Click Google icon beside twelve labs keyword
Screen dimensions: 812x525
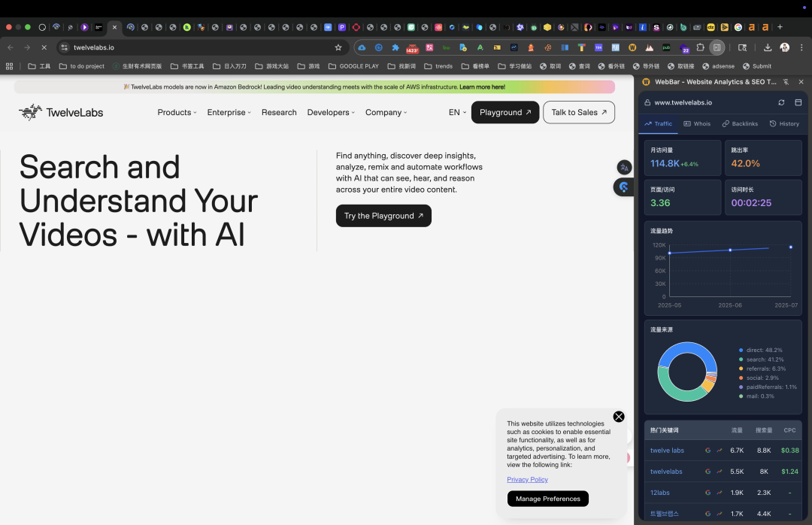point(708,451)
